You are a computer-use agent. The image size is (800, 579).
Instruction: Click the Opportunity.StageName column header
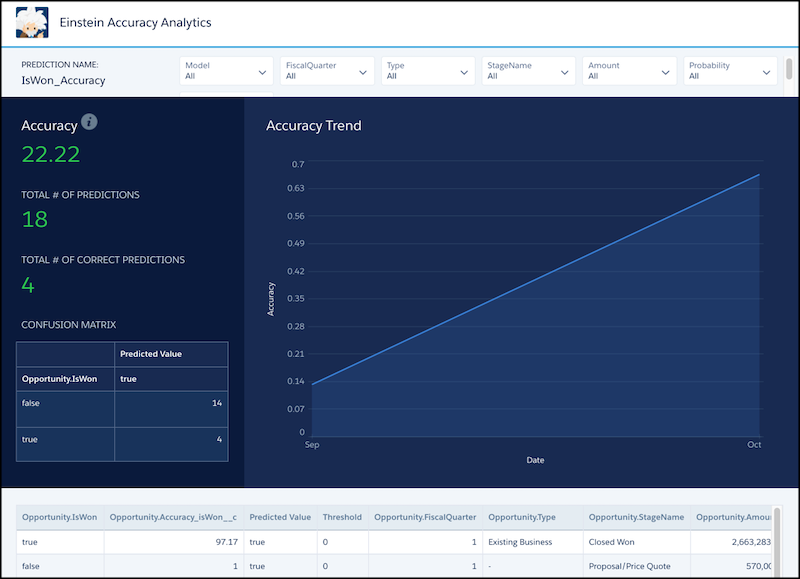click(636, 517)
